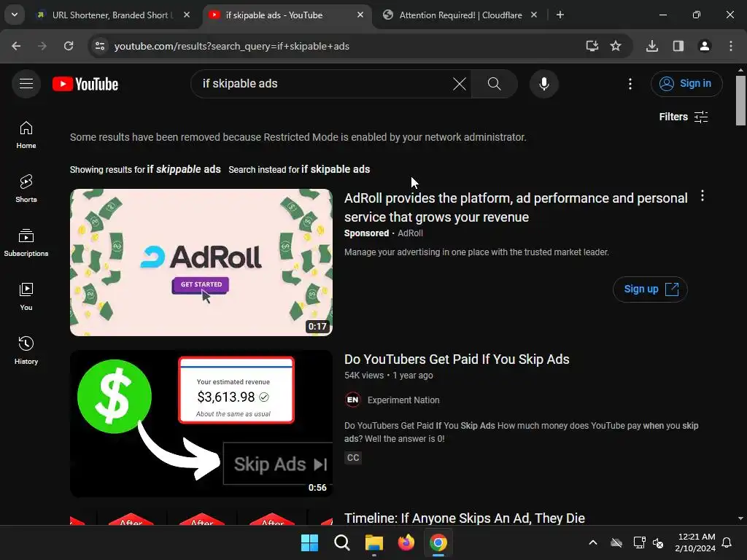Click the Chrome taskbar icon
Viewport: 747px width, 560px height.
click(x=438, y=542)
